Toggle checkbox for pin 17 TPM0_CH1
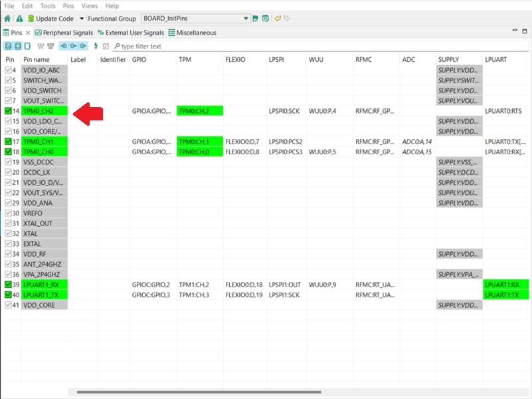Viewport: 532px width, 399px height. click(8, 142)
